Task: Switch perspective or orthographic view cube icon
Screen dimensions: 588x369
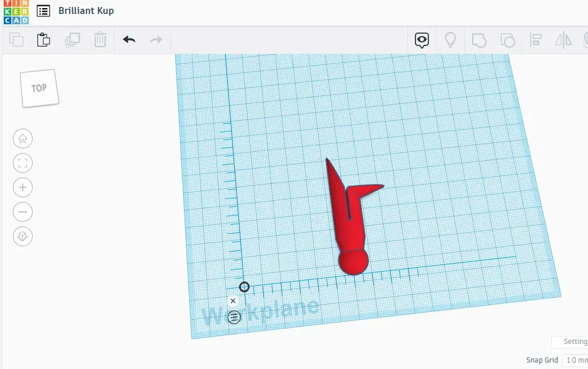Action: tap(23, 236)
